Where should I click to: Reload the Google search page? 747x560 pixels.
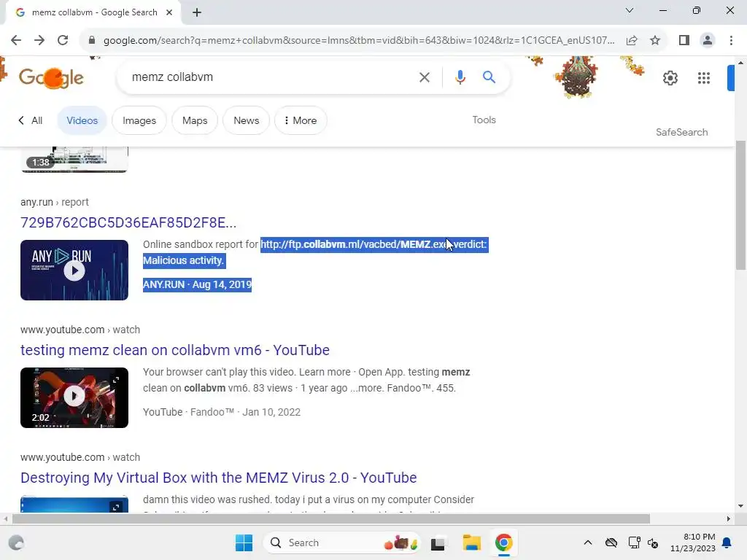point(63,41)
